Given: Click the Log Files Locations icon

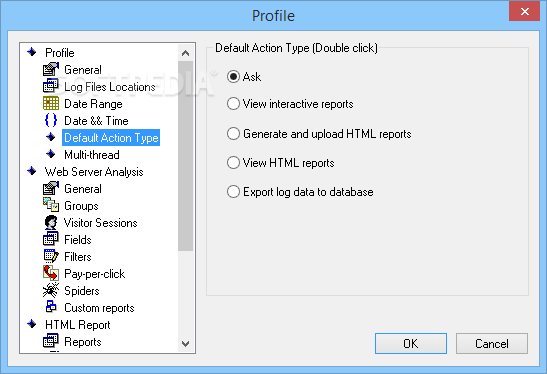Looking at the screenshot, I should [51, 86].
